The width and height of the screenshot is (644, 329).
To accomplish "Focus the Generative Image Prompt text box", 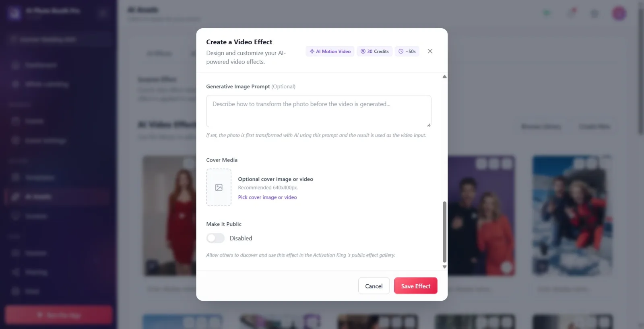I will (319, 111).
